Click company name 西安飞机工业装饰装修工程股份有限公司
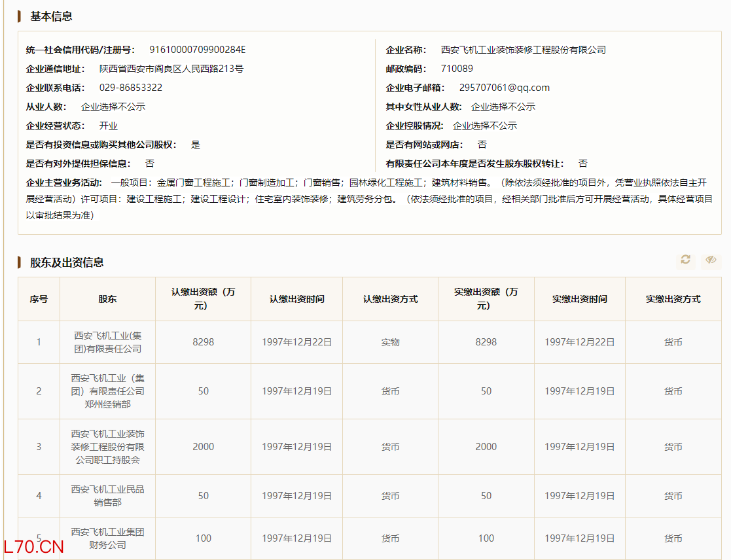731x560 pixels. point(523,50)
